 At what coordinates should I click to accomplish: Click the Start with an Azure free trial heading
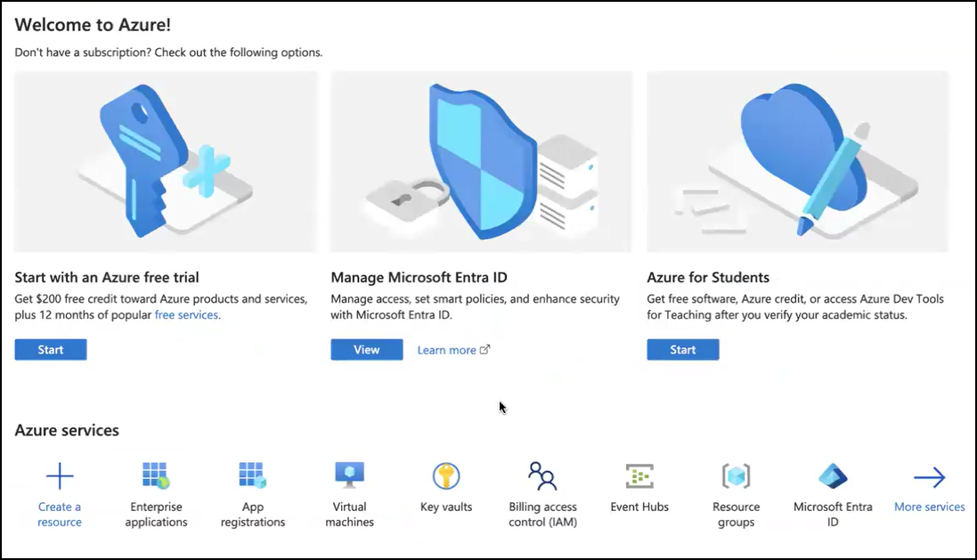107,277
